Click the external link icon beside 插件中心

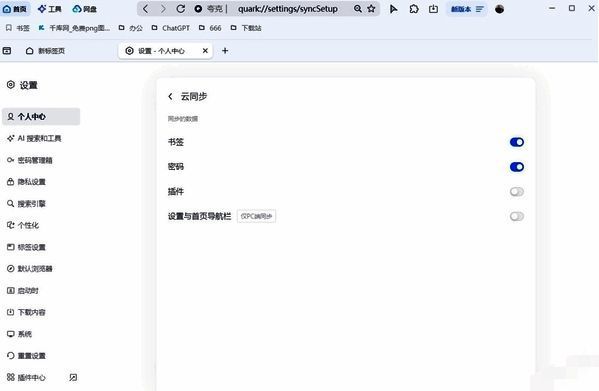73,377
